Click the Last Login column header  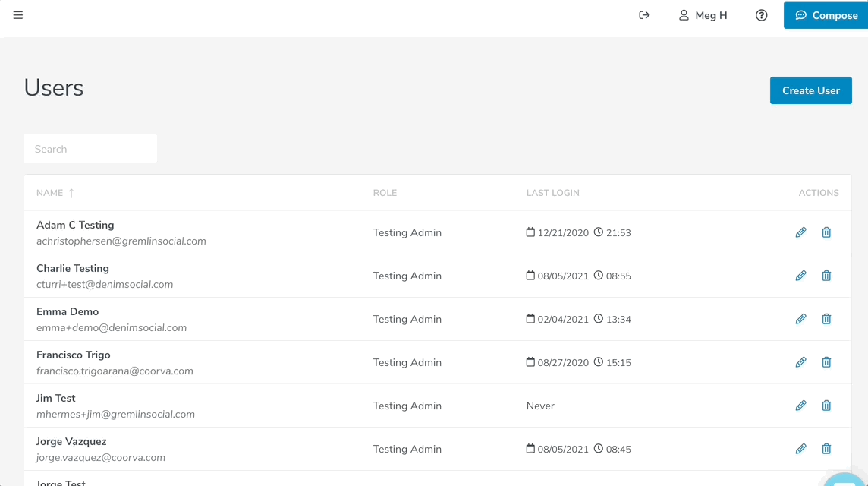click(553, 193)
